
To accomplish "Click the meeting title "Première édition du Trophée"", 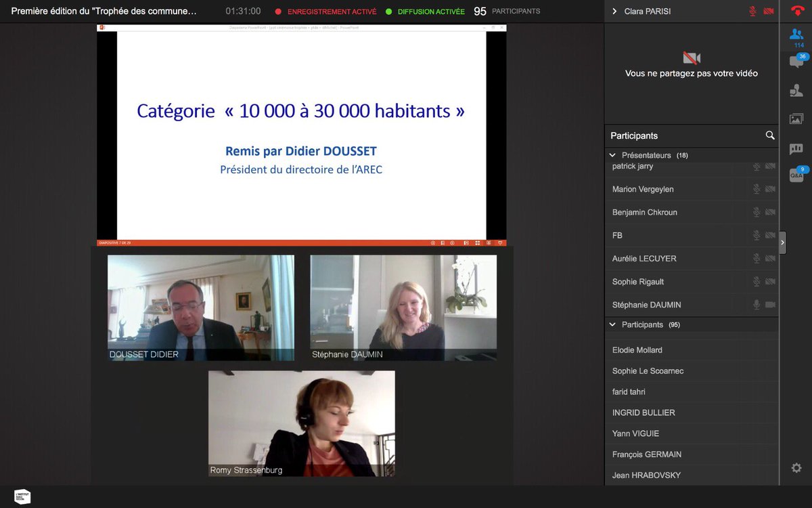I will [104, 12].
